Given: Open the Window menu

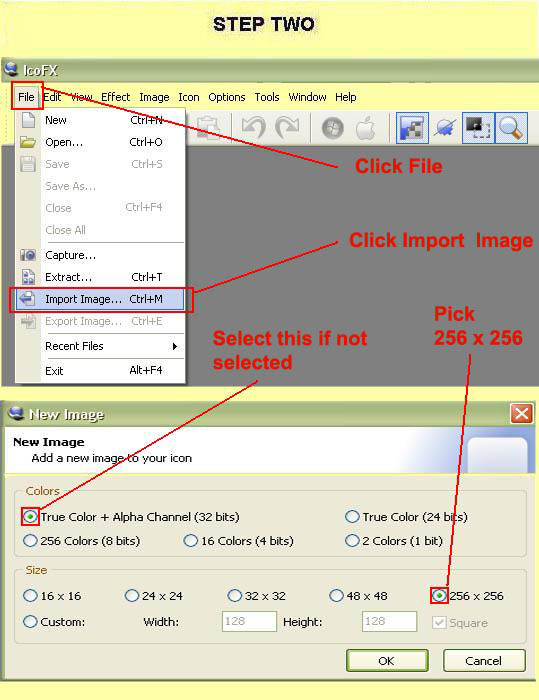Looking at the screenshot, I should click(307, 97).
